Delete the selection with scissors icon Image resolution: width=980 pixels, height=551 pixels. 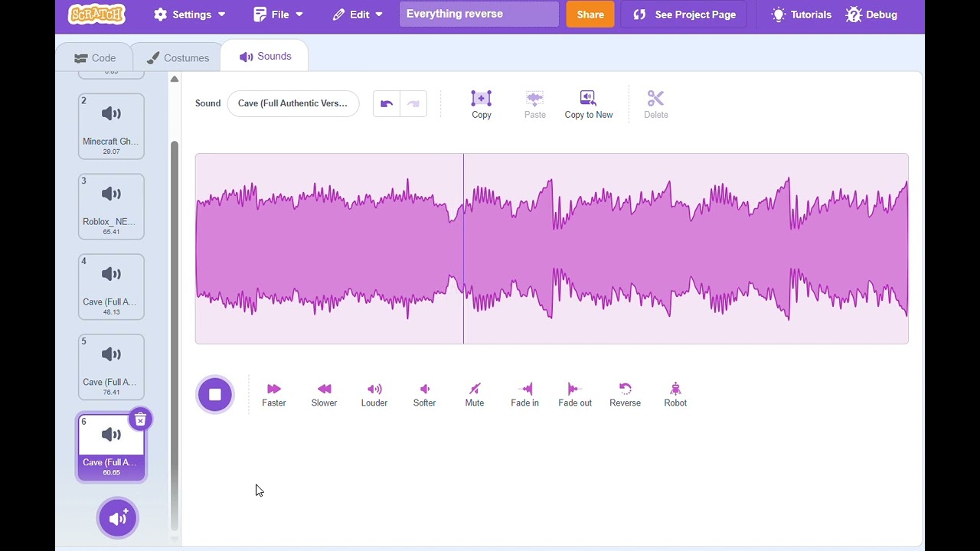656,104
